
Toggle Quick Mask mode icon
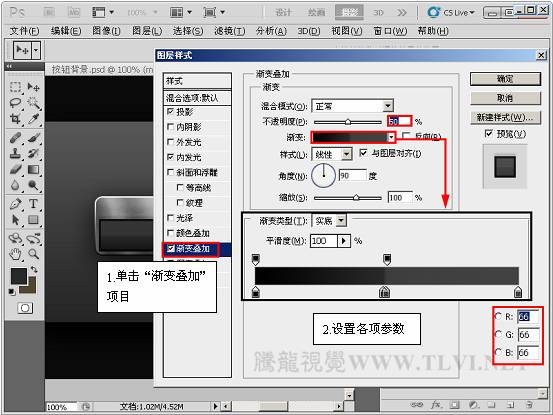point(25,308)
